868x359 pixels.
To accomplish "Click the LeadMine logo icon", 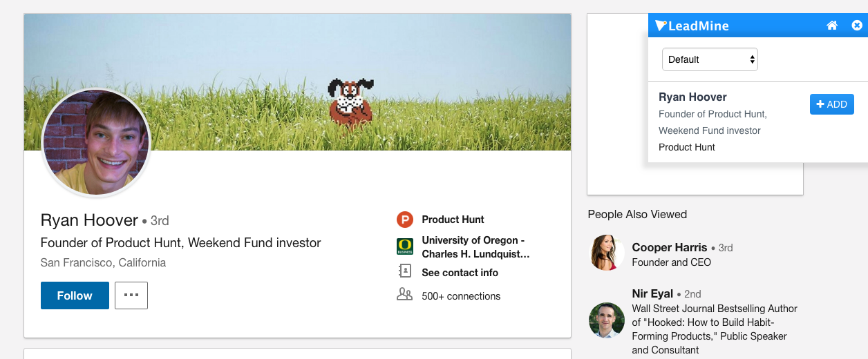I will point(661,26).
